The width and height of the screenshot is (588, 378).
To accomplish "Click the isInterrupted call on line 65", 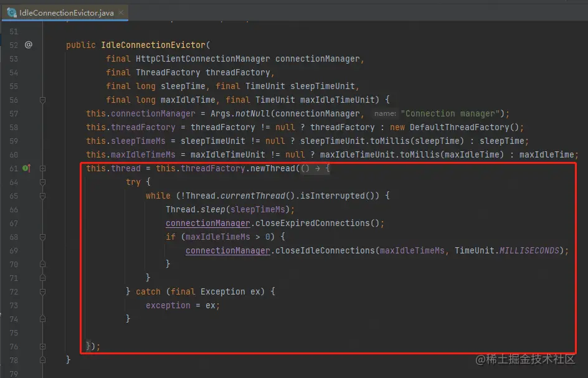I will pos(332,196).
